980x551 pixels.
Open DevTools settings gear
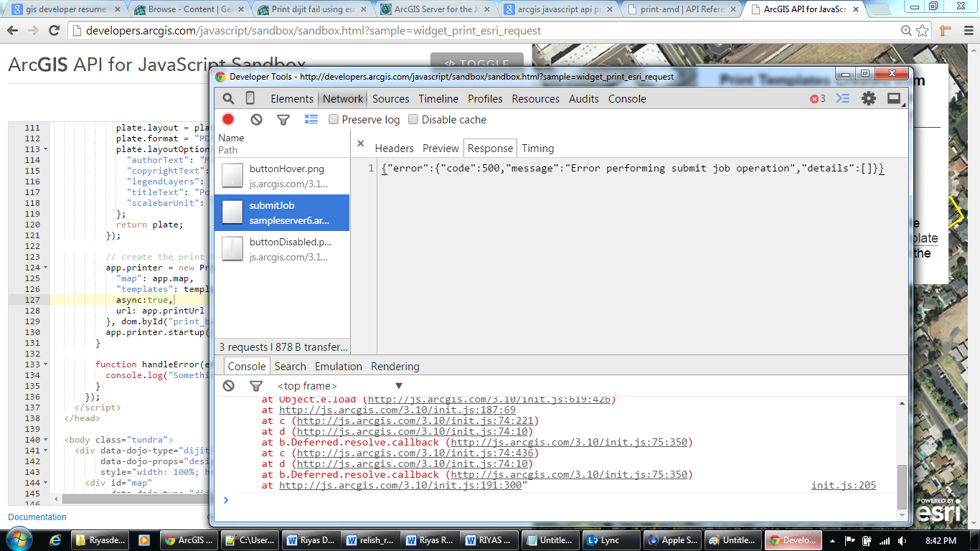869,99
